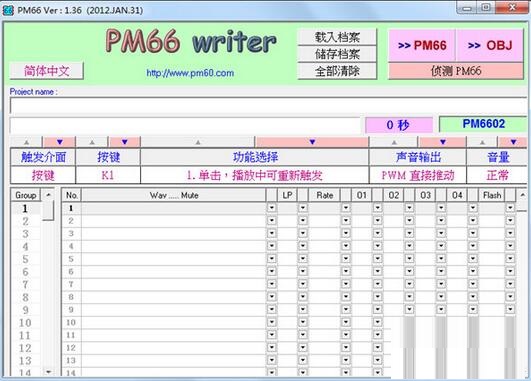Click the pink down arrow above 按键 column
531x381 pixels.
click(x=124, y=142)
